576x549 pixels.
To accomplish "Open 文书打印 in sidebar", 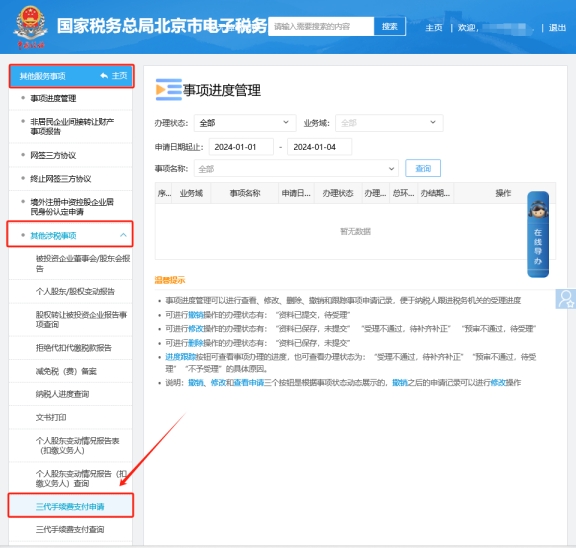I will coord(70,417).
